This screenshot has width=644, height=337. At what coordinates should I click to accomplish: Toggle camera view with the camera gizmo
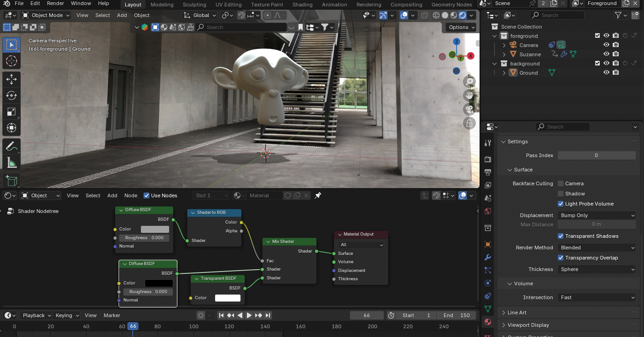pyautogui.click(x=469, y=109)
